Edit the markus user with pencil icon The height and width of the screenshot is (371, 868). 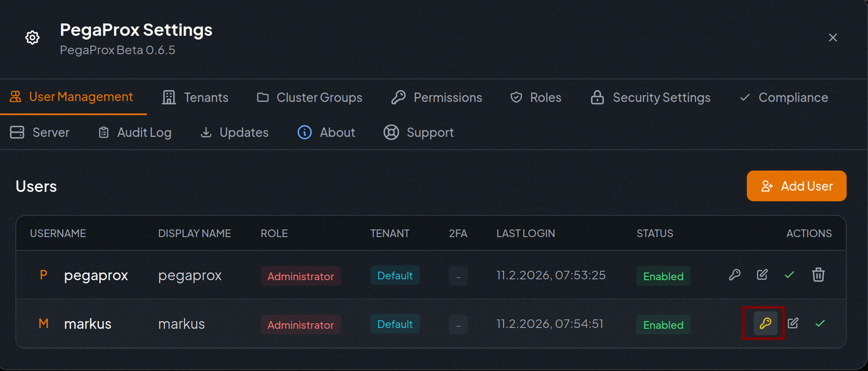(x=793, y=323)
